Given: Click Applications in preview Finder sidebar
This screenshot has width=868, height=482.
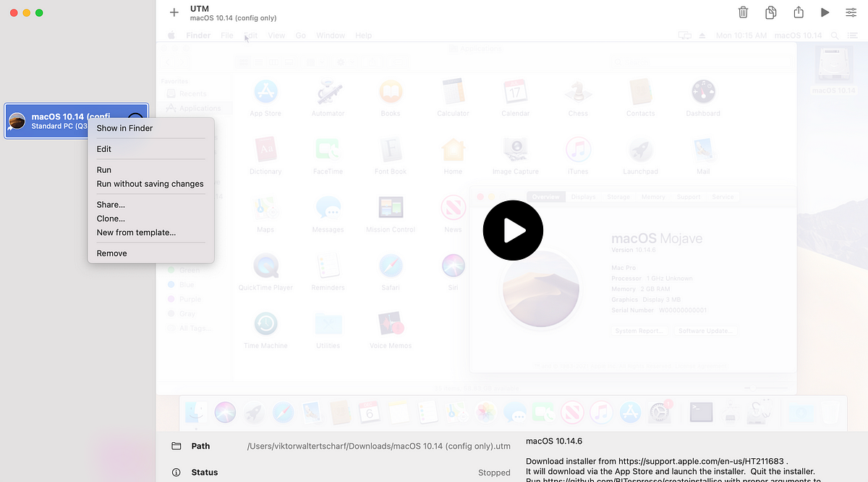Looking at the screenshot, I should click(x=200, y=109).
